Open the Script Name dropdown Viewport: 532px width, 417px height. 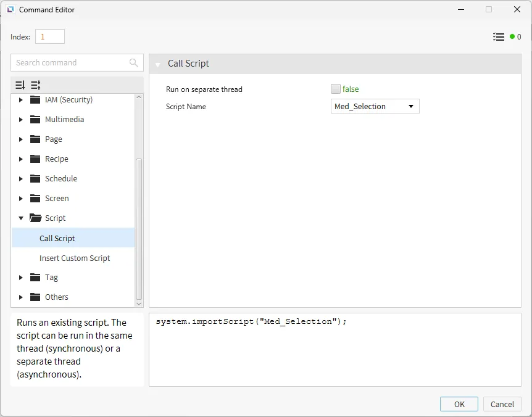[375, 106]
